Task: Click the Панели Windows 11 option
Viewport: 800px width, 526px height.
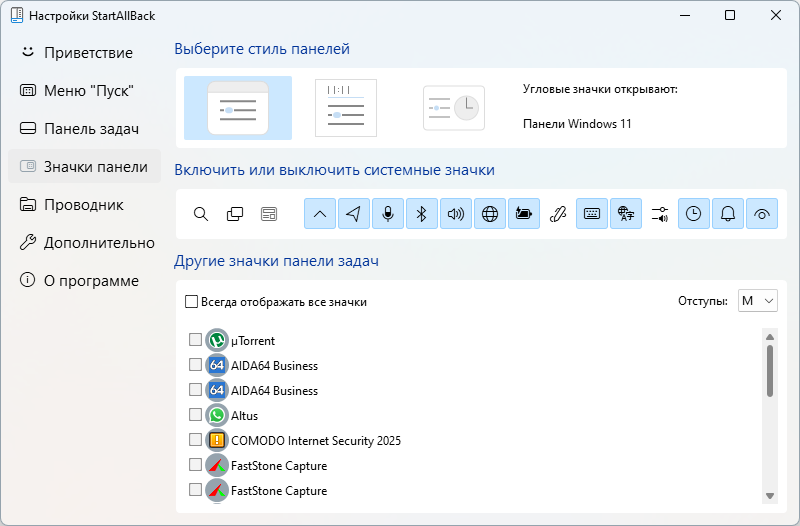Action: pos(577,124)
